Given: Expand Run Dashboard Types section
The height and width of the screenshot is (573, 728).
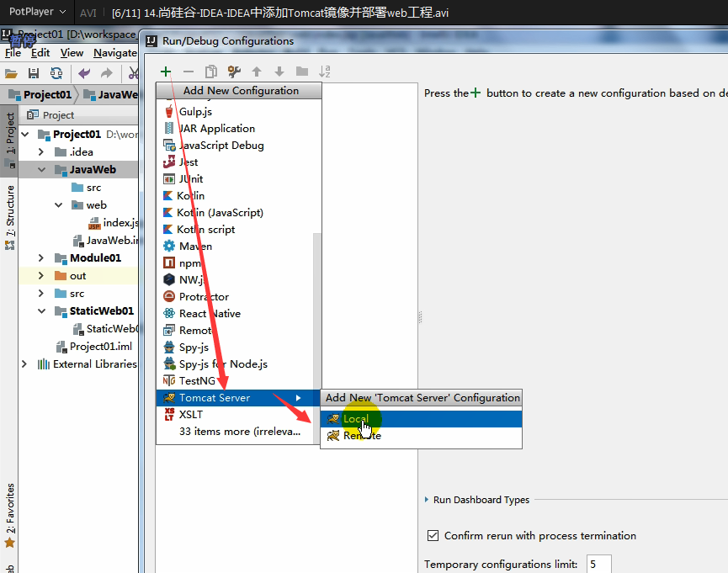Looking at the screenshot, I should coord(427,500).
